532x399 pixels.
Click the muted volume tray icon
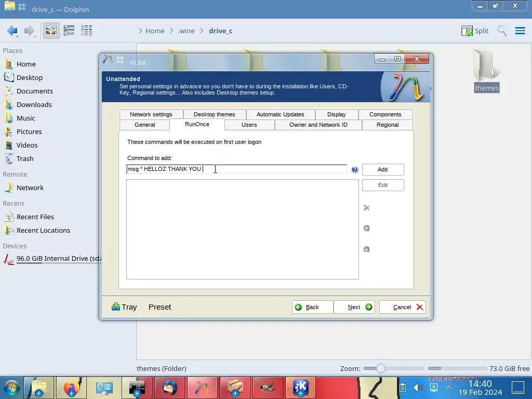[418, 388]
